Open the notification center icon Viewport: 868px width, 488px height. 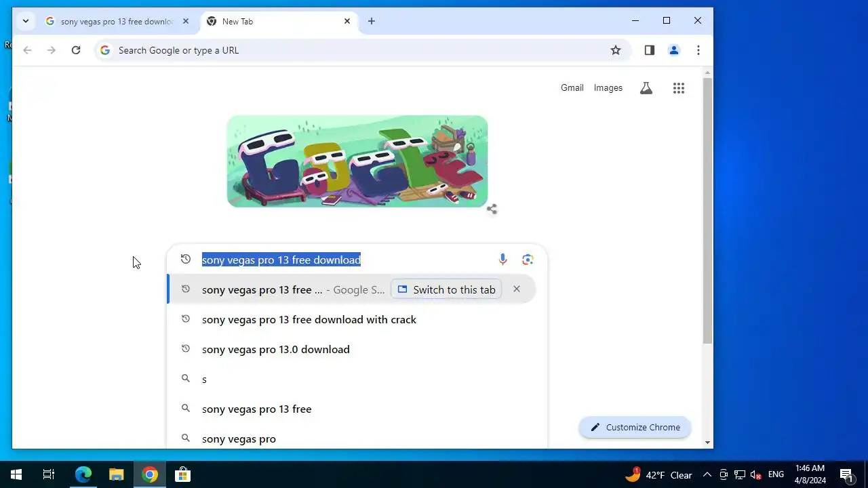pos(846,474)
